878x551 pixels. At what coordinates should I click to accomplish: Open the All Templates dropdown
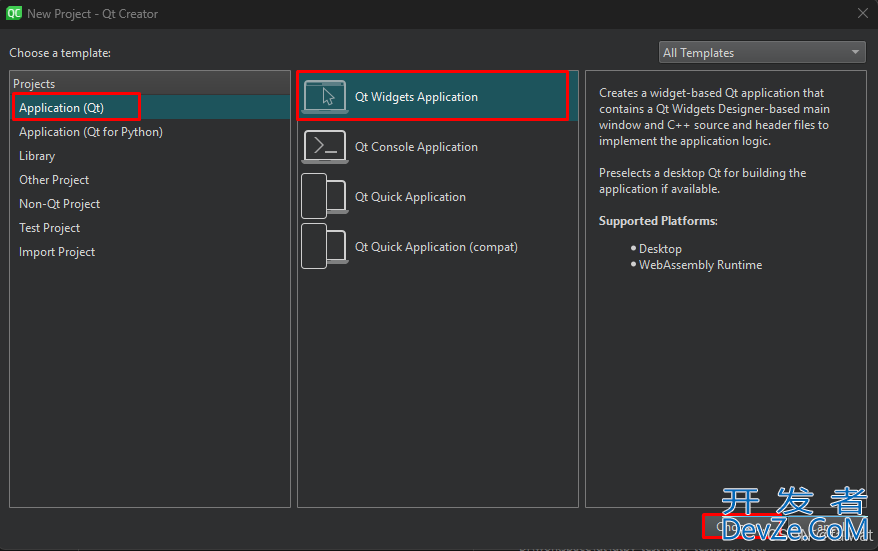point(762,53)
